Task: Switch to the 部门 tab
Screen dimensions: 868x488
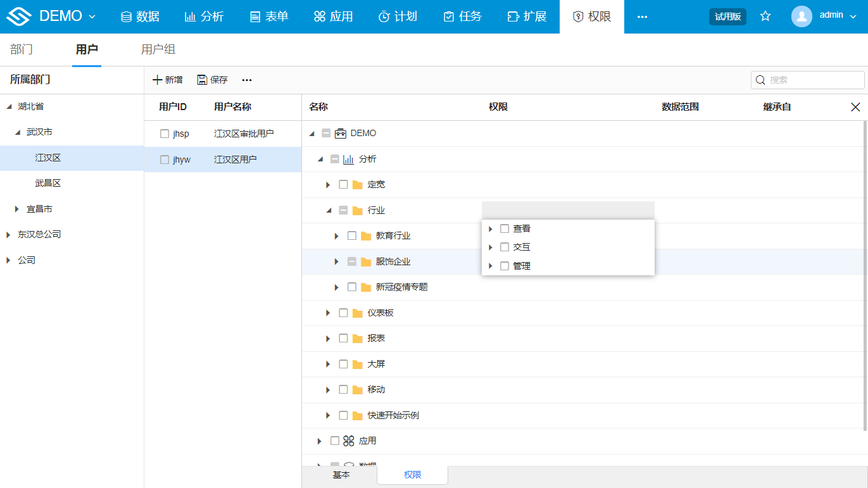Action: coord(22,49)
